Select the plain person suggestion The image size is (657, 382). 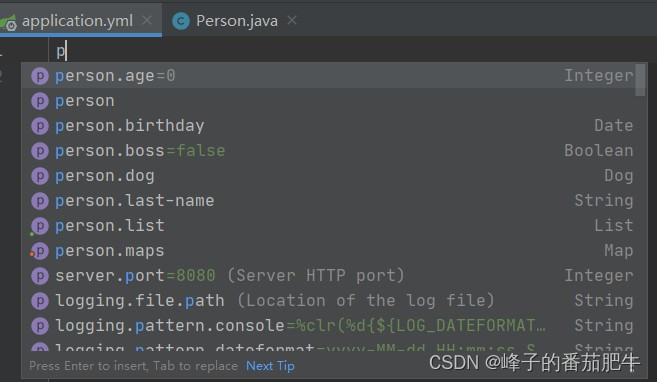pyautogui.click(x=333, y=101)
